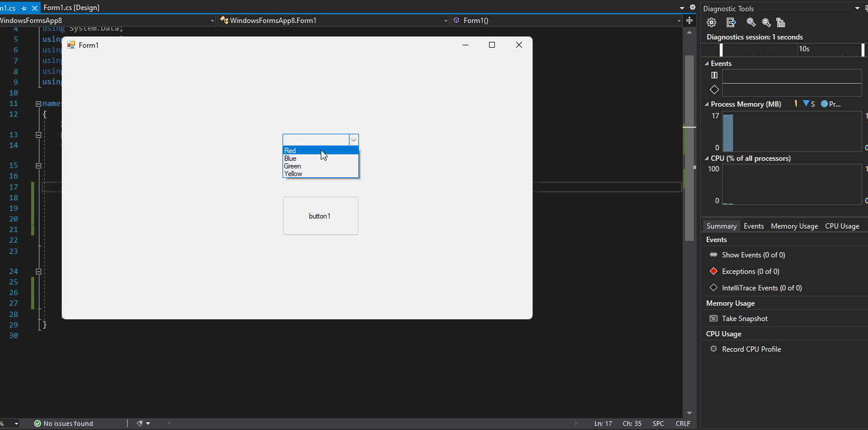The image size is (868, 430).
Task: Click the diagnostics timeline near the 10s marker
Action: point(805,49)
